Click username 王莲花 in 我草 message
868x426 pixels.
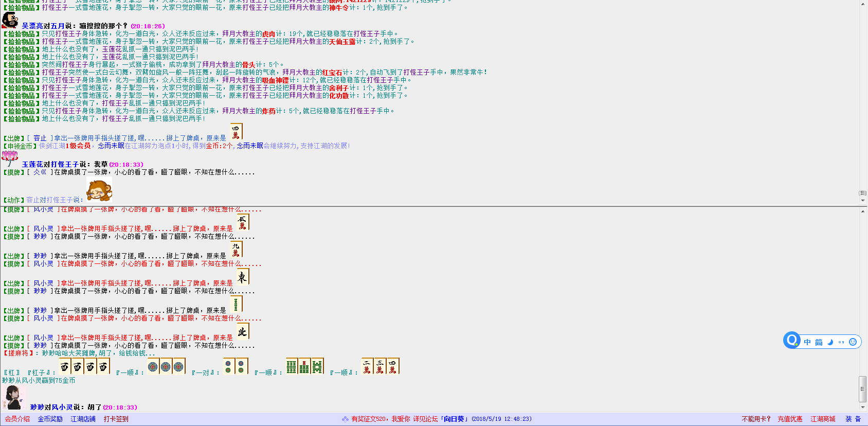click(32, 164)
